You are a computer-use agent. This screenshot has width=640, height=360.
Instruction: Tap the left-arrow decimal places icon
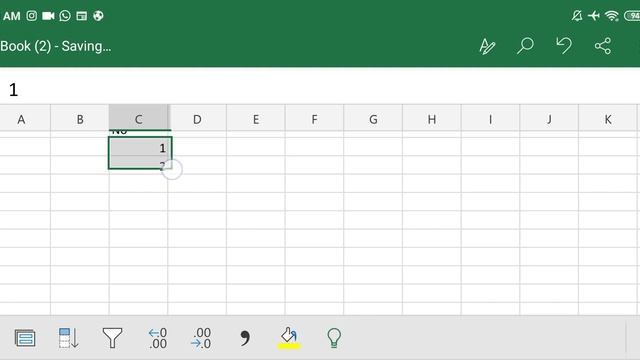pyautogui.click(x=158, y=338)
